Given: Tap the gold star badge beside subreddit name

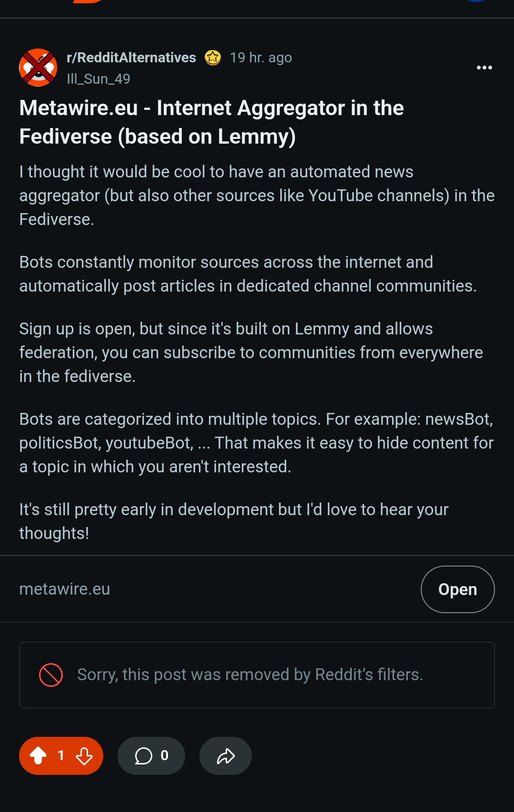Looking at the screenshot, I should point(213,58).
